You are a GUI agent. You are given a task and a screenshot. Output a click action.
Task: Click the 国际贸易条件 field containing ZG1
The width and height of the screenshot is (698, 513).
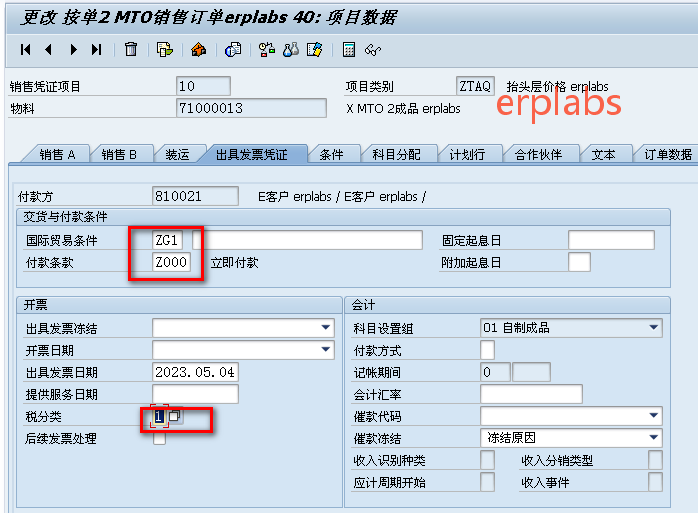(167, 240)
